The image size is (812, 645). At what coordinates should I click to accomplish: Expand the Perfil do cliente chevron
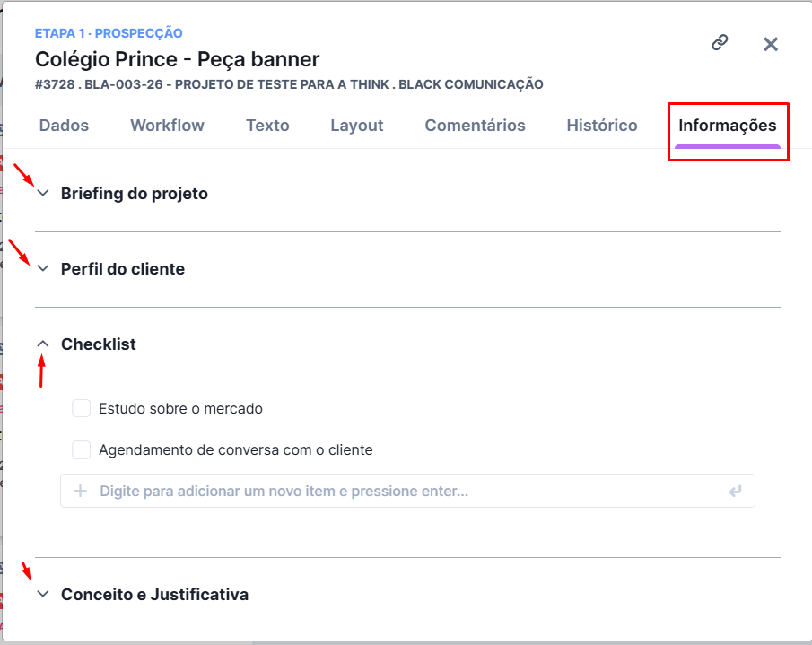[x=43, y=268]
